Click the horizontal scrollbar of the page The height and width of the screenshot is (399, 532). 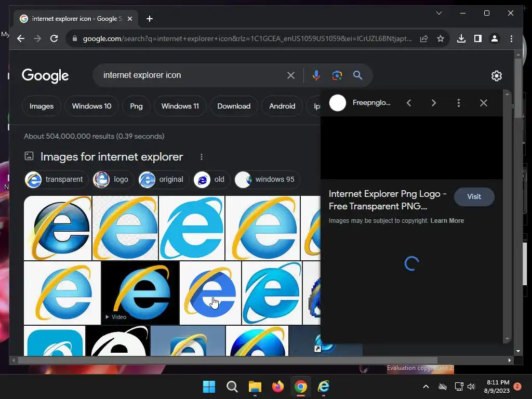coord(228,361)
